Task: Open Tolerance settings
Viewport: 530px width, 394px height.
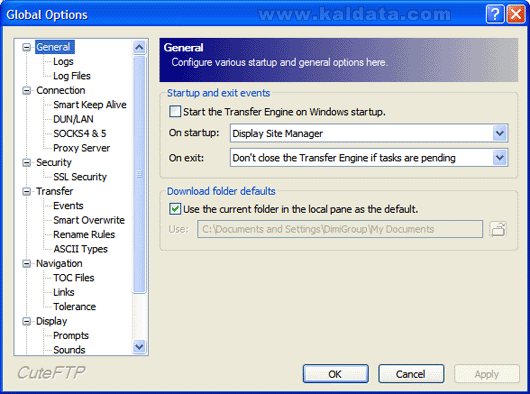Action: pyautogui.click(x=74, y=306)
